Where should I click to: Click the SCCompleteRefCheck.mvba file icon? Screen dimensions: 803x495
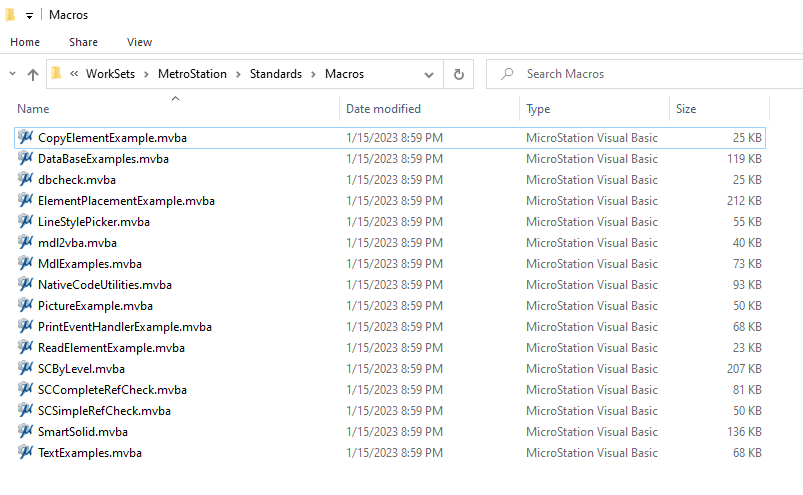[x=25, y=389]
